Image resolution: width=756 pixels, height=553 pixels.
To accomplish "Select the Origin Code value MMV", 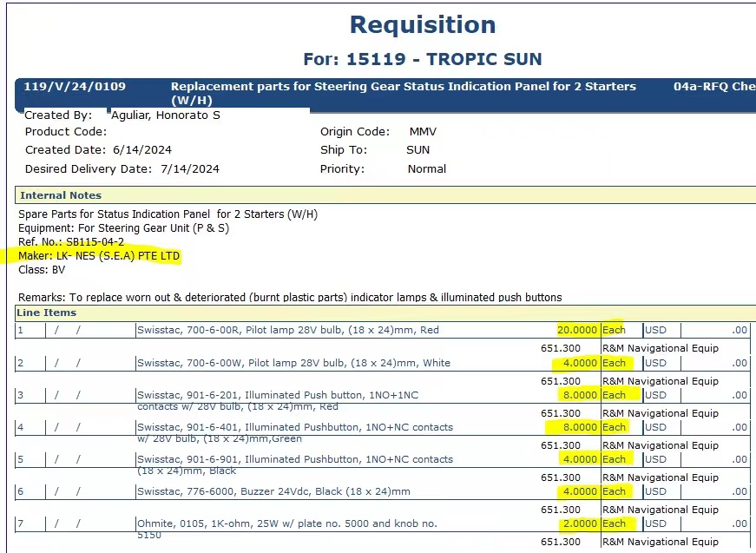I will pos(423,132).
